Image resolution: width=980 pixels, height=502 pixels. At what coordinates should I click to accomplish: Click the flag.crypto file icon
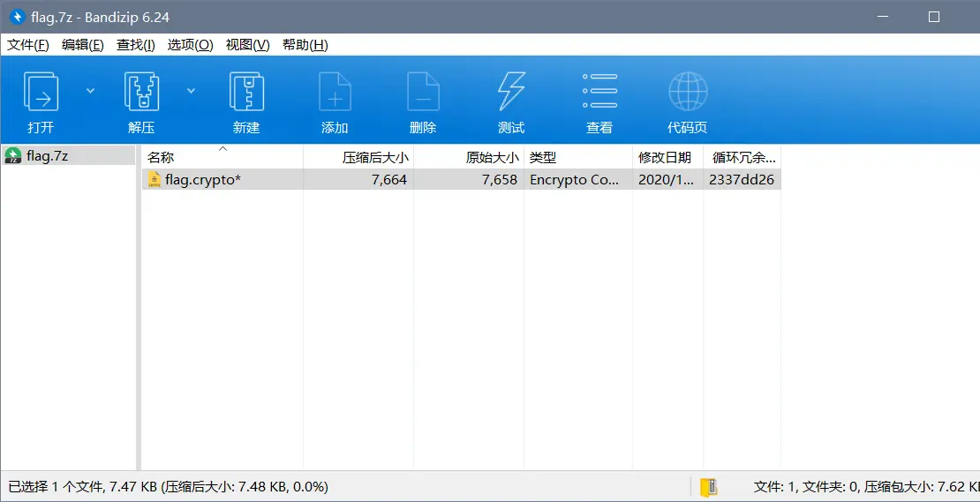[x=155, y=180]
